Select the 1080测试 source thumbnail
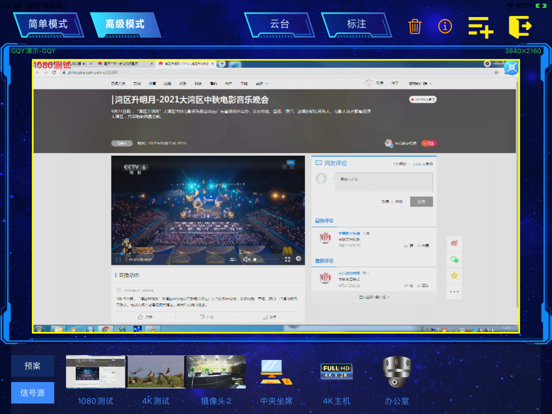Screen dimensions: 552x414 pyautogui.click(x=95, y=372)
